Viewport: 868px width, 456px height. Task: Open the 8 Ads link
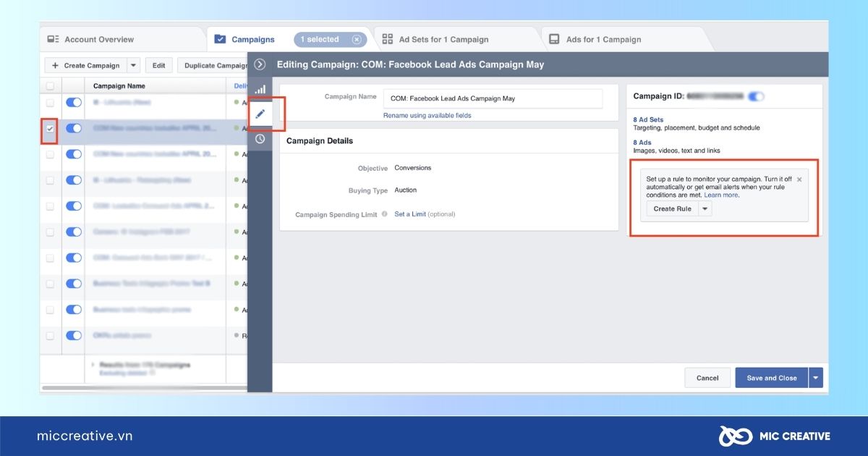point(642,143)
